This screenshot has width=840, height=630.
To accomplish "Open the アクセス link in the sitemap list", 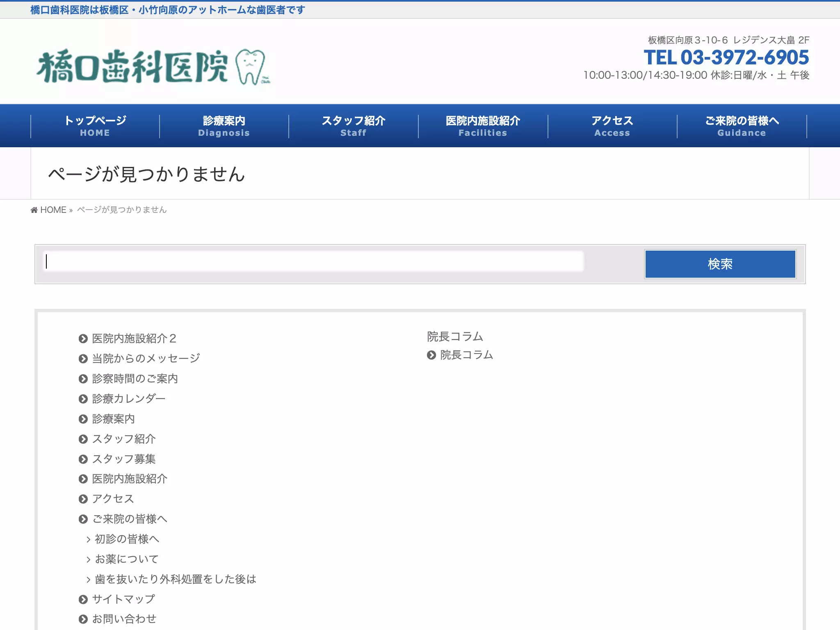I will coord(113,499).
